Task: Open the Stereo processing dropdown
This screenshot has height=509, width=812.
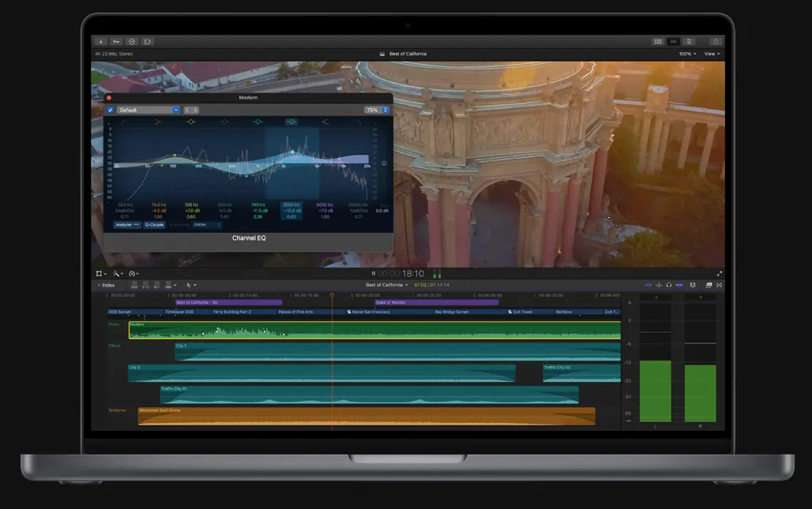Action: [x=206, y=225]
